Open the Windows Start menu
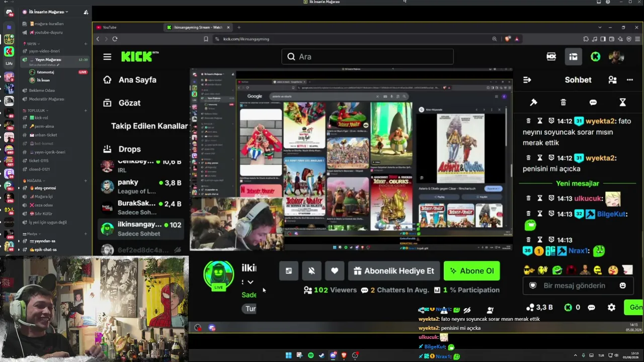Viewport: 644px width, 362px height. [x=288, y=355]
